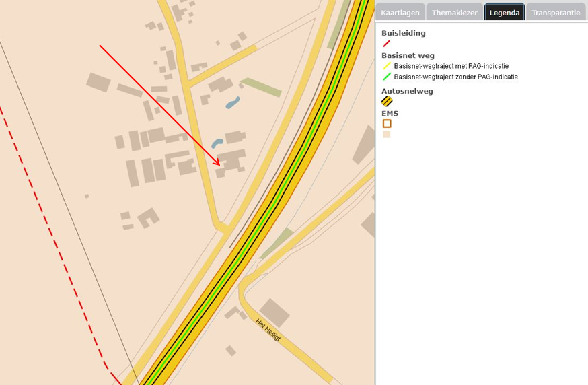Click 'Basisnet-wegtraject zonder PAG-indicatie' legend text
588x385 pixels.
click(455, 77)
